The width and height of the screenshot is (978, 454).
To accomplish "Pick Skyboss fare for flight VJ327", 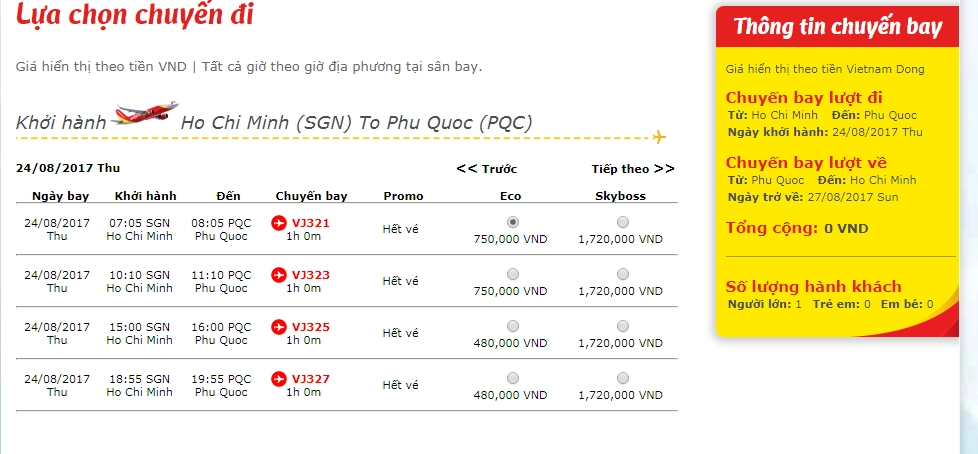I will [622, 378].
